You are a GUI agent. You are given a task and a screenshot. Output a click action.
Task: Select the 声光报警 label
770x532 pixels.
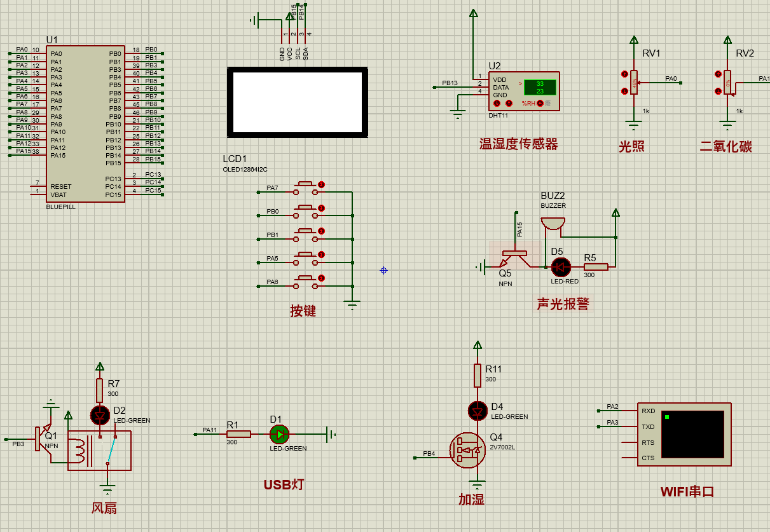pos(563,304)
